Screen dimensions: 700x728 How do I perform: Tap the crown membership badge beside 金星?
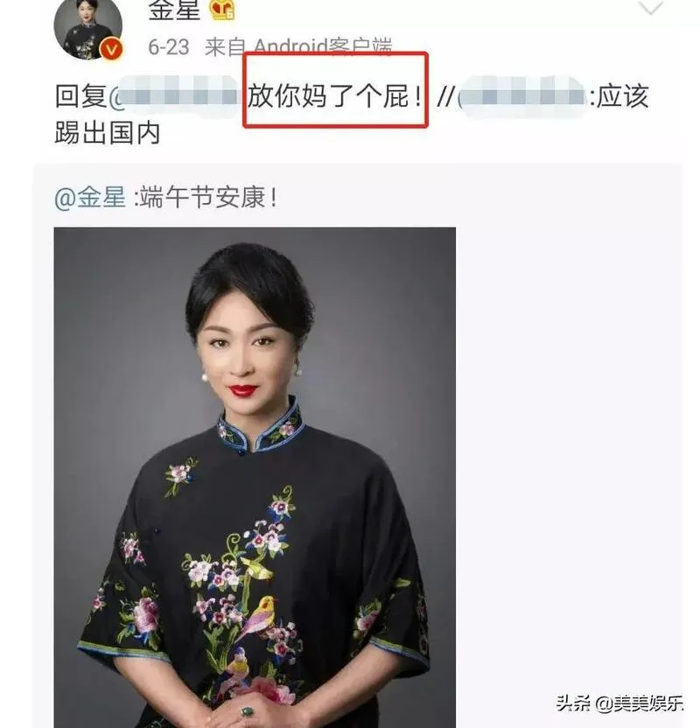coord(222,10)
